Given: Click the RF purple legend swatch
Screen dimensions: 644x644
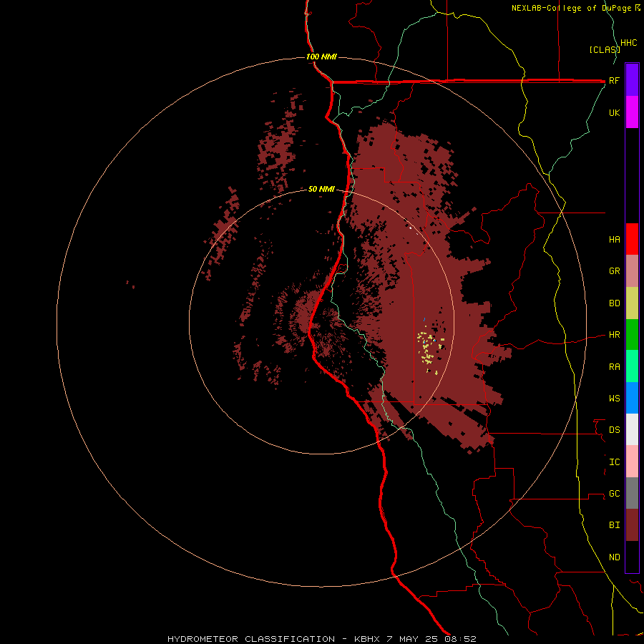Looking at the screenshot, I should [632, 80].
